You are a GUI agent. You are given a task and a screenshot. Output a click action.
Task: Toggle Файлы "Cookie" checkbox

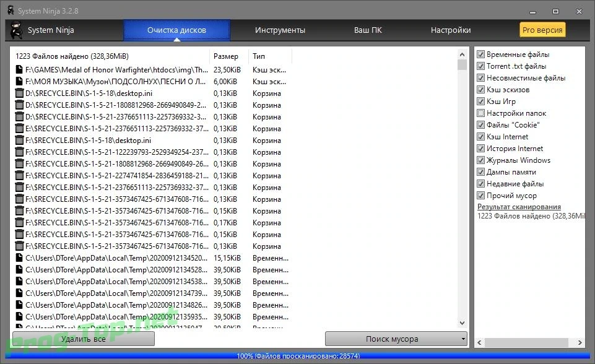pyautogui.click(x=481, y=125)
